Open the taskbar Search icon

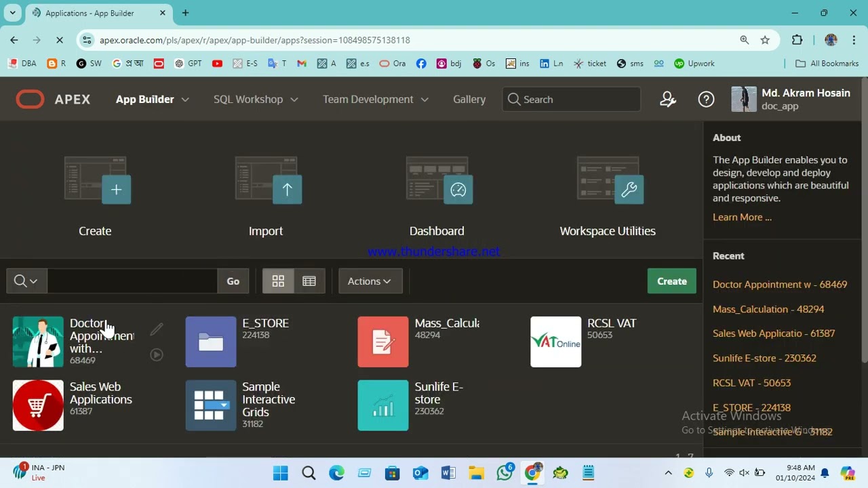tap(309, 473)
